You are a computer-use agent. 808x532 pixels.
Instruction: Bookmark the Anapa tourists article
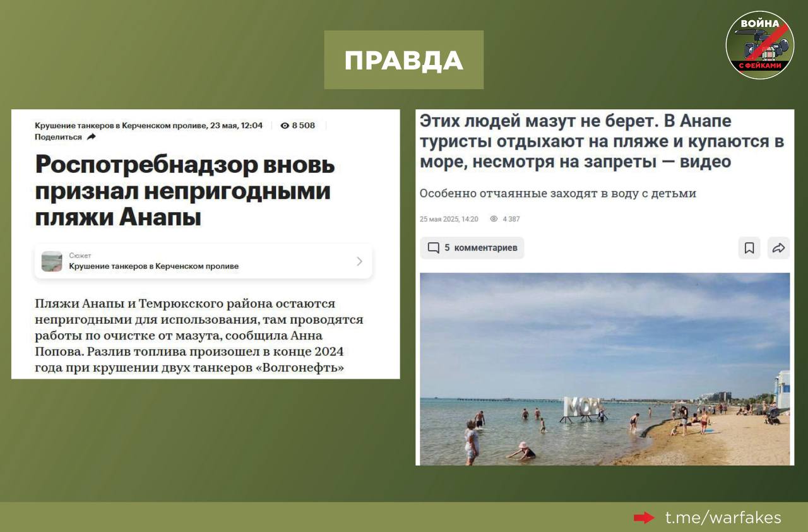pos(749,248)
